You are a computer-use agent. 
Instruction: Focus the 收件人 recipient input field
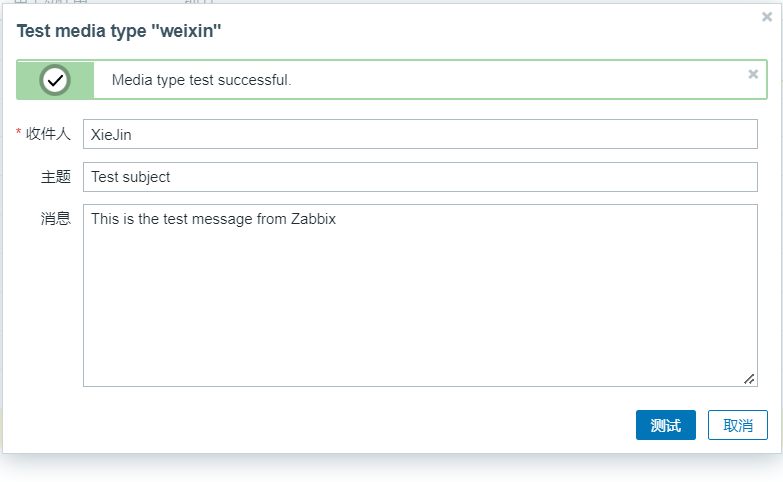(420, 134)
